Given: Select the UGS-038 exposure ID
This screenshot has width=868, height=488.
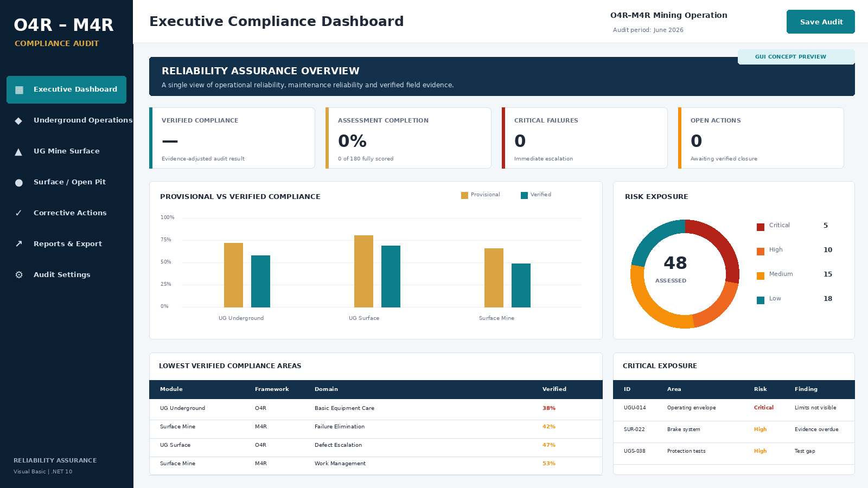Looking at the screenshot, I should (635, 451).
